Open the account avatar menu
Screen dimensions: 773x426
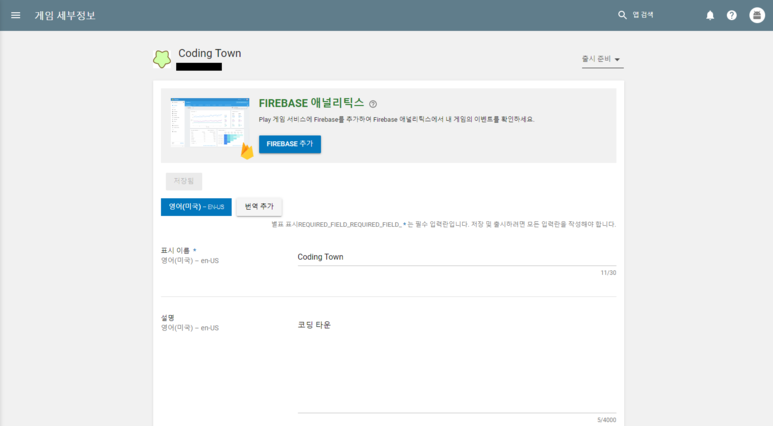pyautogui.click(x=757, y=15)
